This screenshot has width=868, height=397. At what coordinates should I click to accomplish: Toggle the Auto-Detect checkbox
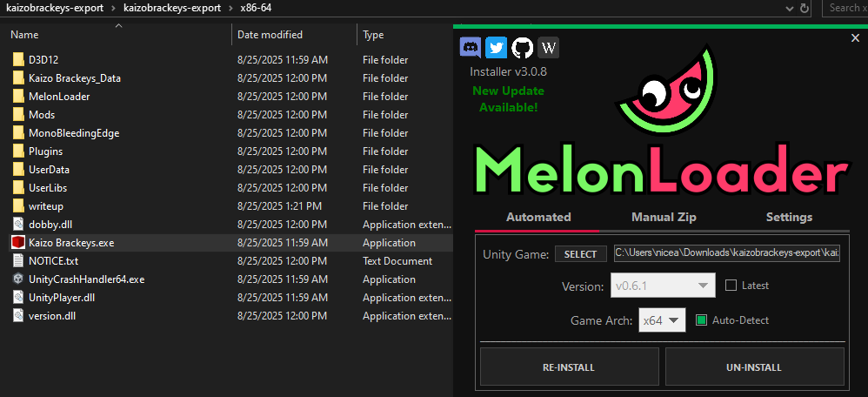click(703, 320)
